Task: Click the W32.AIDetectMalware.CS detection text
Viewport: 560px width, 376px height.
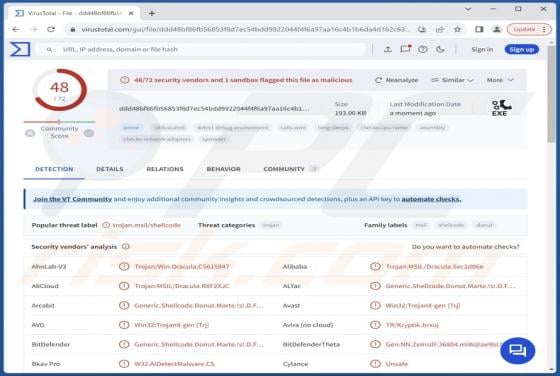Action: pyautogui.click(x=174, y=364)
